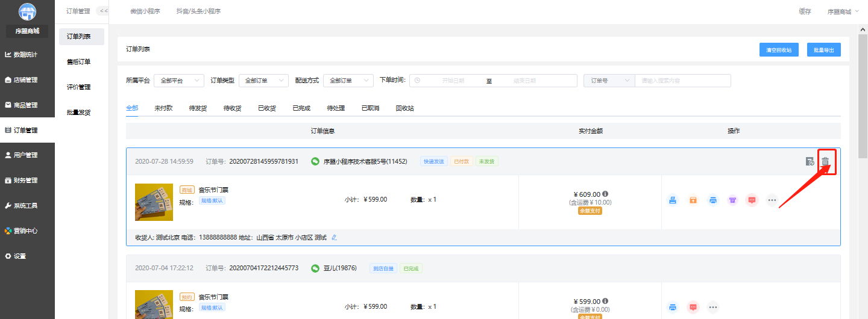The height and width of the screenshot is (319, 868).
Task: Open the 订单号 search-type dropdown
Action: (609, 81)
